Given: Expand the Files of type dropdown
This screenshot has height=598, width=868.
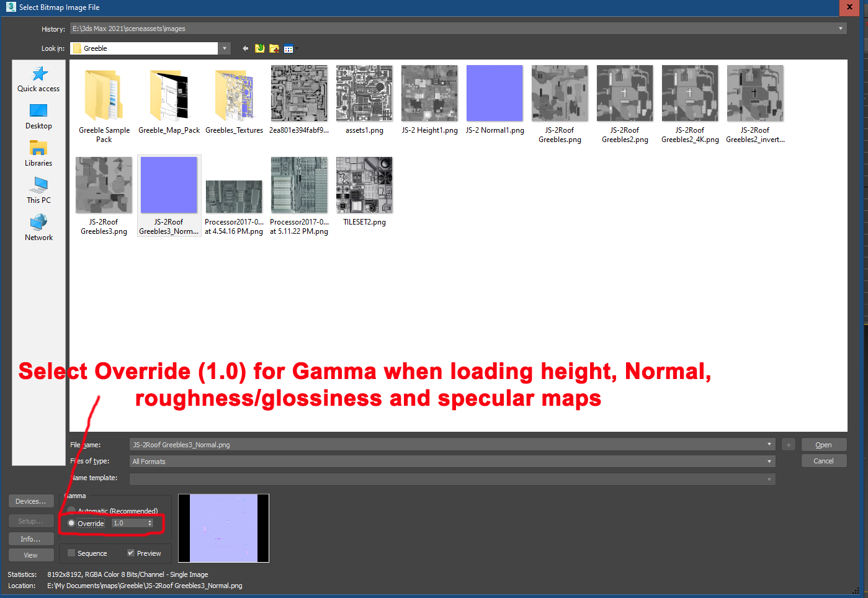Looking at the screenshot, I should [769, 461].
